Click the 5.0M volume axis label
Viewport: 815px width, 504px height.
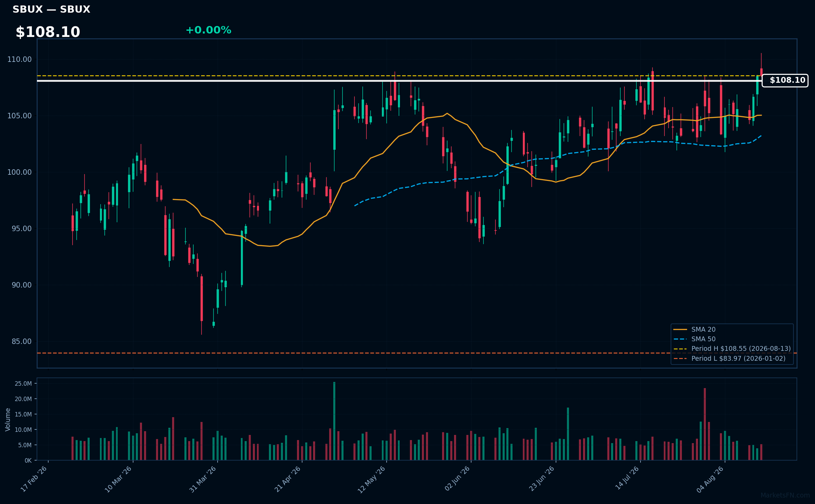coord(25,445)
